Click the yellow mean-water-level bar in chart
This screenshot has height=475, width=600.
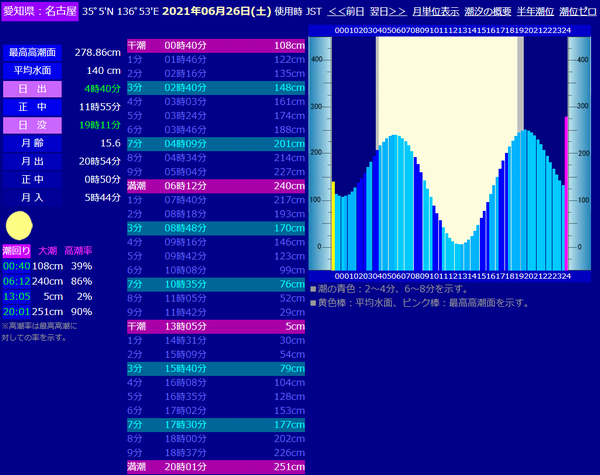pos(333,225)
